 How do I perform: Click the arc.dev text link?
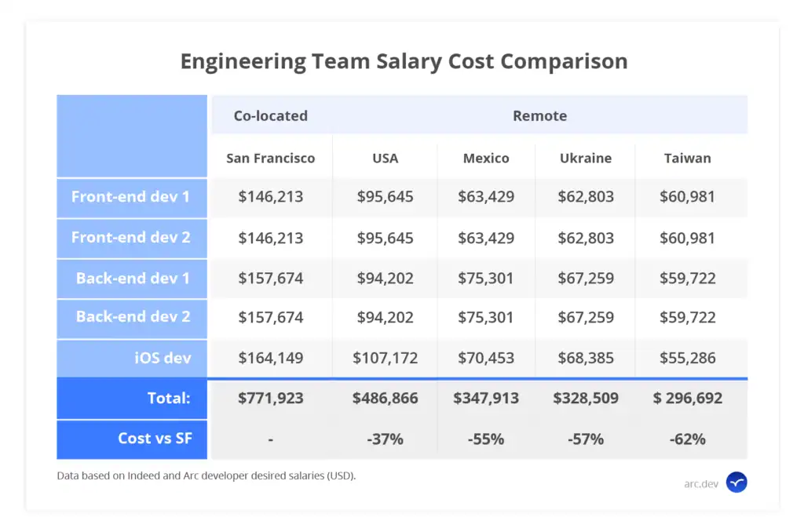point(701,483)
